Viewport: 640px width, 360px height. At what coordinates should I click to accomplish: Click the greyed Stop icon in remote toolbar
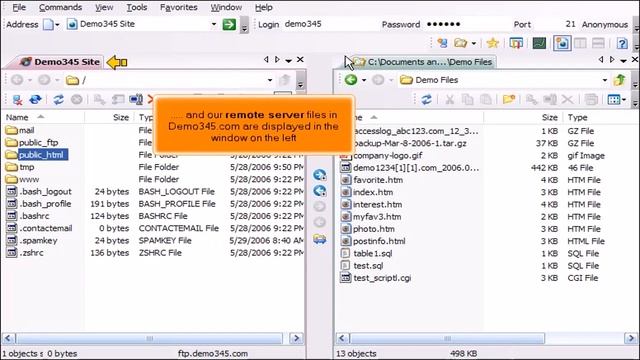(x=76, y=99)
